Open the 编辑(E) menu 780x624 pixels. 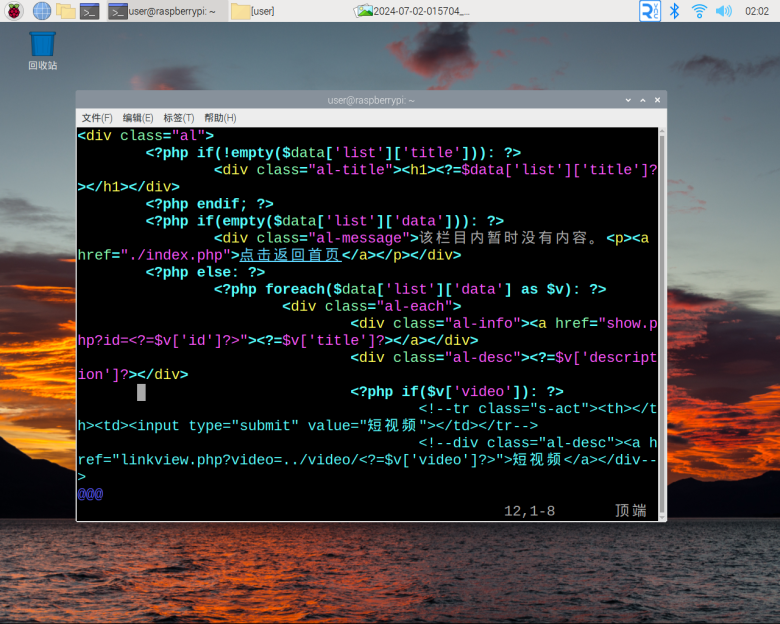coord(138,118)
